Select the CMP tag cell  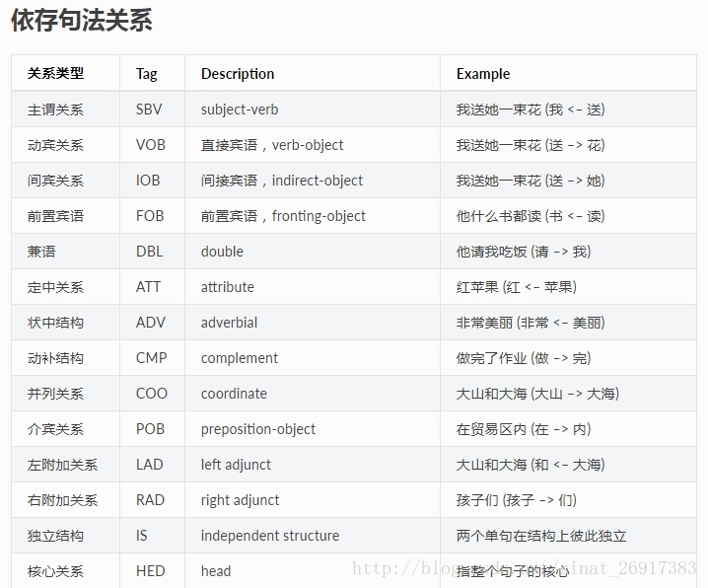[152, 358]
